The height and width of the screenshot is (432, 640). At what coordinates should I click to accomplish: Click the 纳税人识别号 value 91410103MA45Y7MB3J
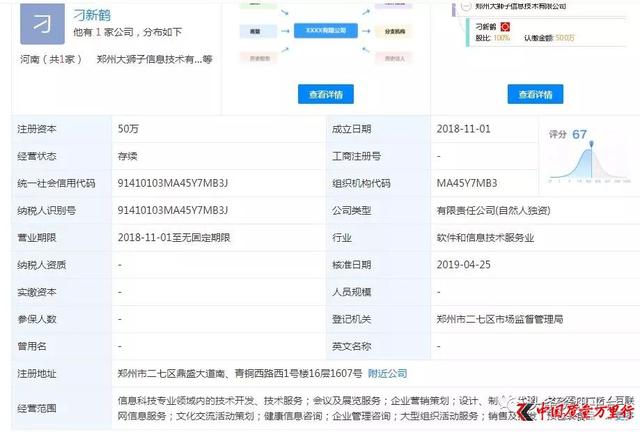pyautogui.click(x=173, y=210)
